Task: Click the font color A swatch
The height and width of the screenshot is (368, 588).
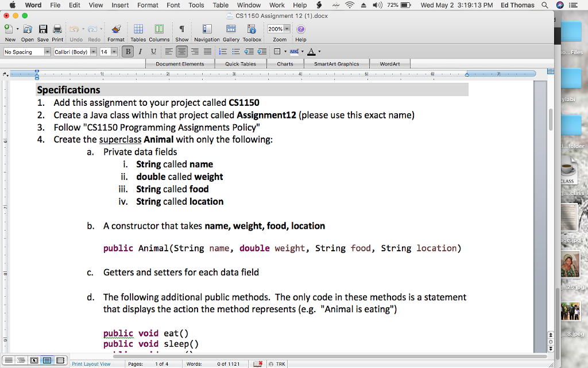Action: point(311,52)
